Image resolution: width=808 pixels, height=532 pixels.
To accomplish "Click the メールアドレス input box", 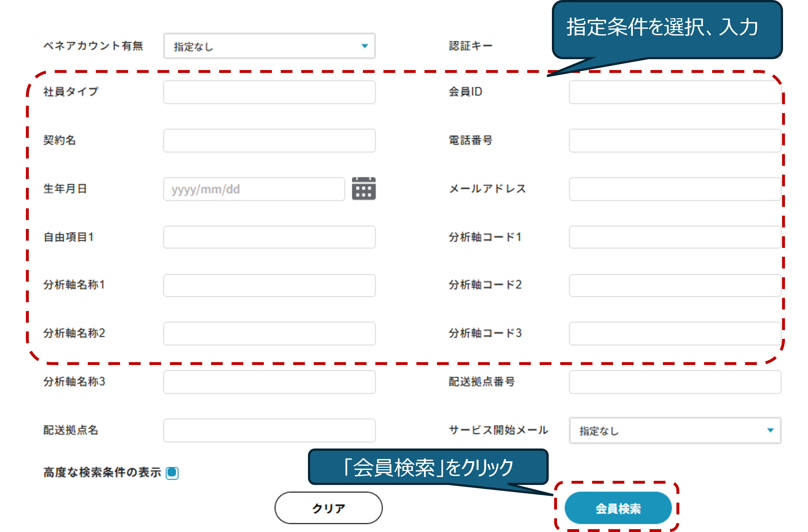I will pyautogui.click(x=675, y=189).
